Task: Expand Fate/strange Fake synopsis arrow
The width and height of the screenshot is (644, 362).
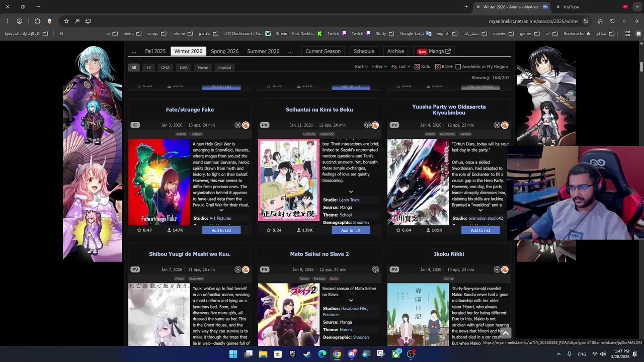Action: point(221,210)
